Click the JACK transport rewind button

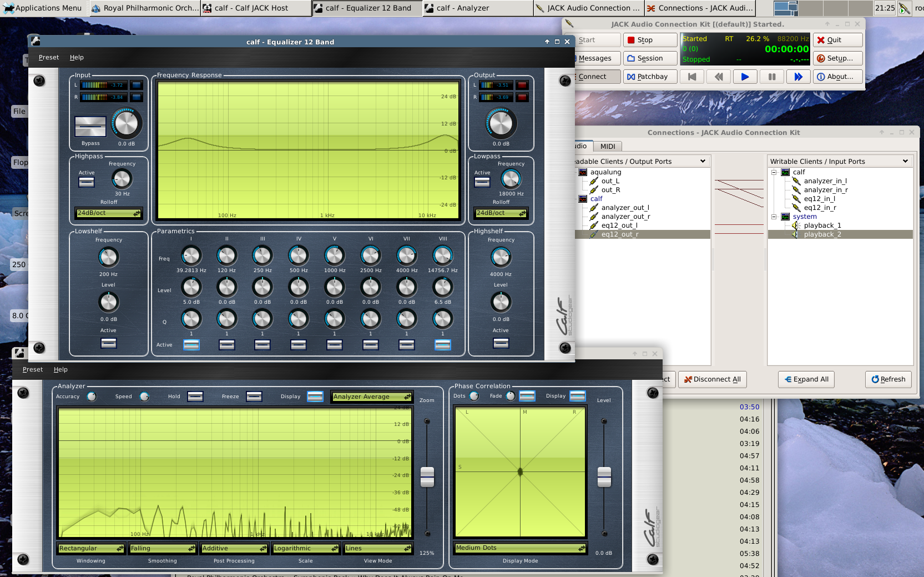pyautogui.click(x=718, y=77)
